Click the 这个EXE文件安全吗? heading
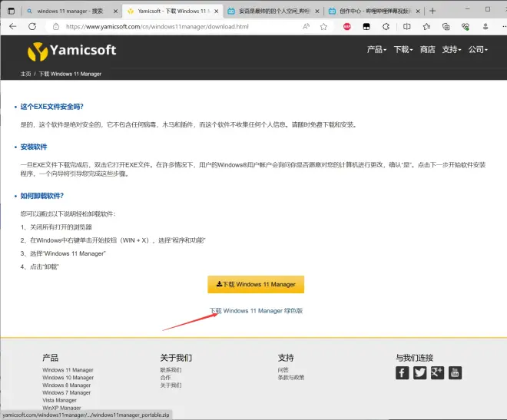Screen dimensions: 507x420 tap(51, 107)
